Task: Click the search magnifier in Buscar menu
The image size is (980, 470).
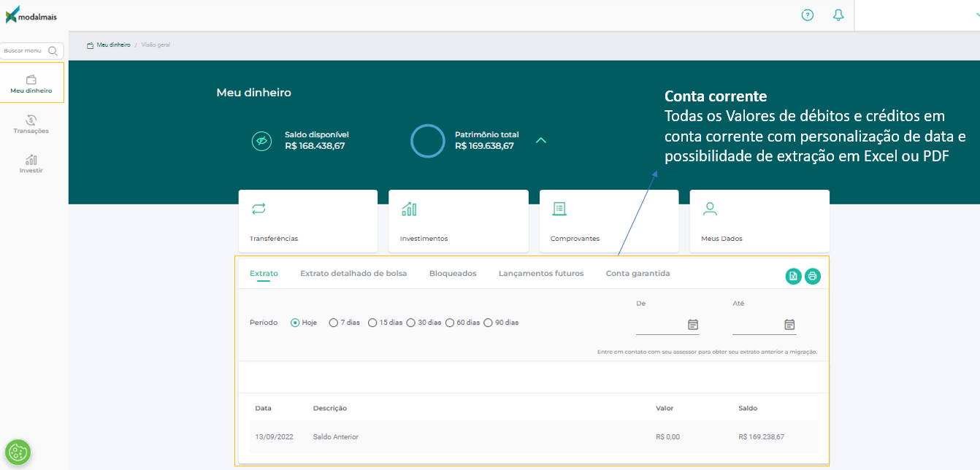Action: click(53, 51)
